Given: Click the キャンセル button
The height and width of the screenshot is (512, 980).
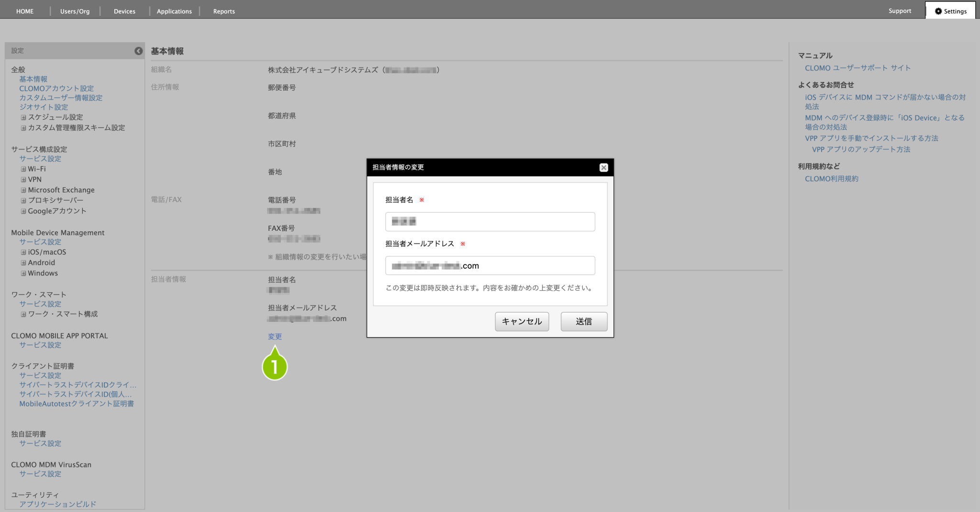Looking at the screenshot, I should pos(522,321).
